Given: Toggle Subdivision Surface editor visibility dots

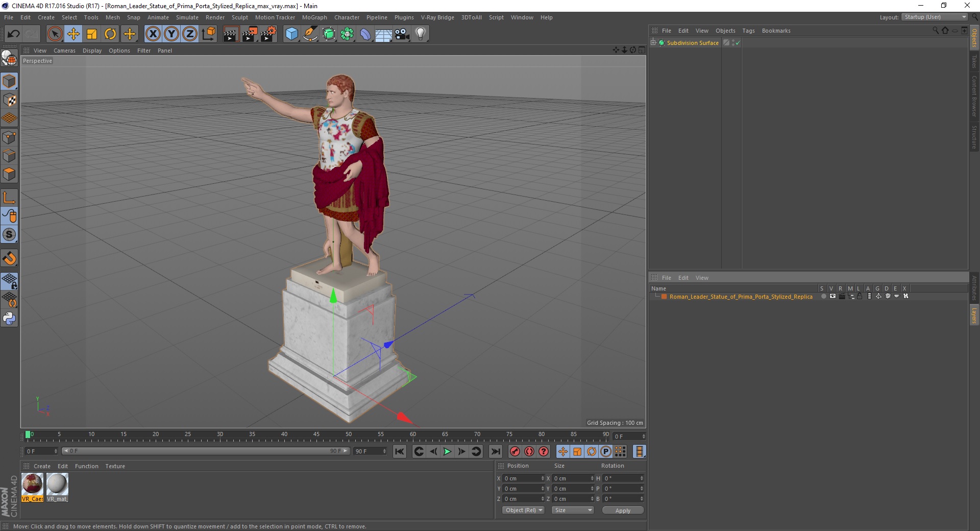Looking at the screenshot, I should coord(733,43).
